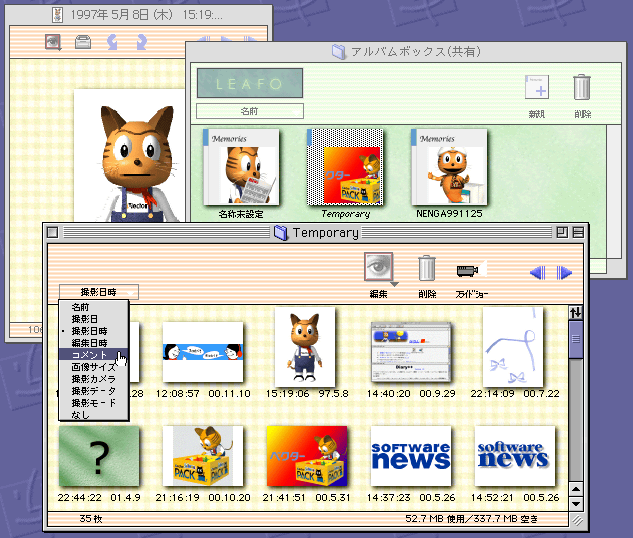
Task: Click the eye edit icon in the 1997 photo window
Action: pos(53,42)
